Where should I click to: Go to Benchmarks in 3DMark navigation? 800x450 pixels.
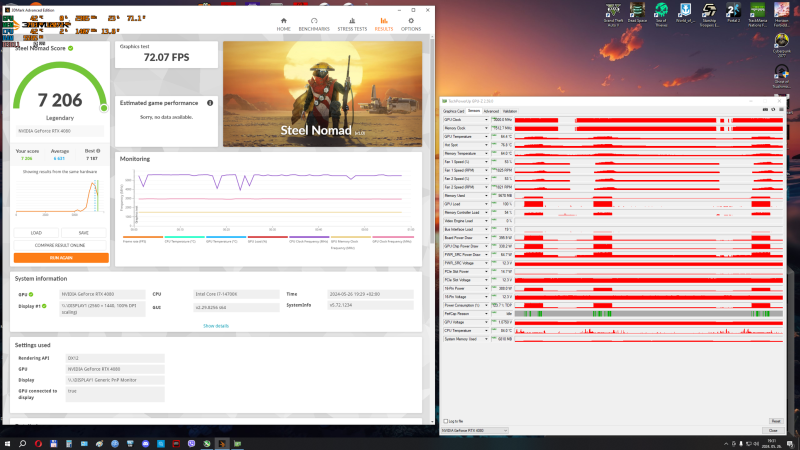click(314, 24)
